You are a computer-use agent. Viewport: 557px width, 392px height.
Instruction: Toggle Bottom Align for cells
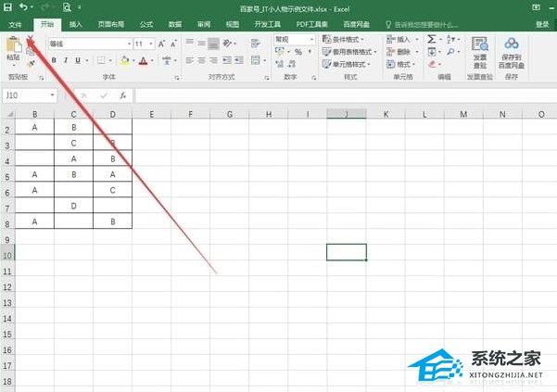(x=213, y=44)
